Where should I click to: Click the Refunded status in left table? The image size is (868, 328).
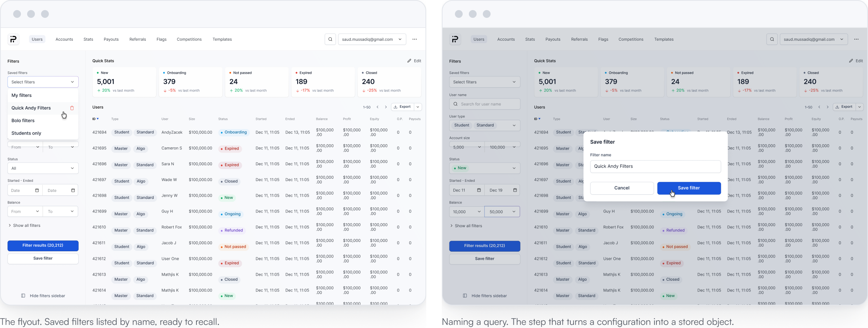[231, 230]
